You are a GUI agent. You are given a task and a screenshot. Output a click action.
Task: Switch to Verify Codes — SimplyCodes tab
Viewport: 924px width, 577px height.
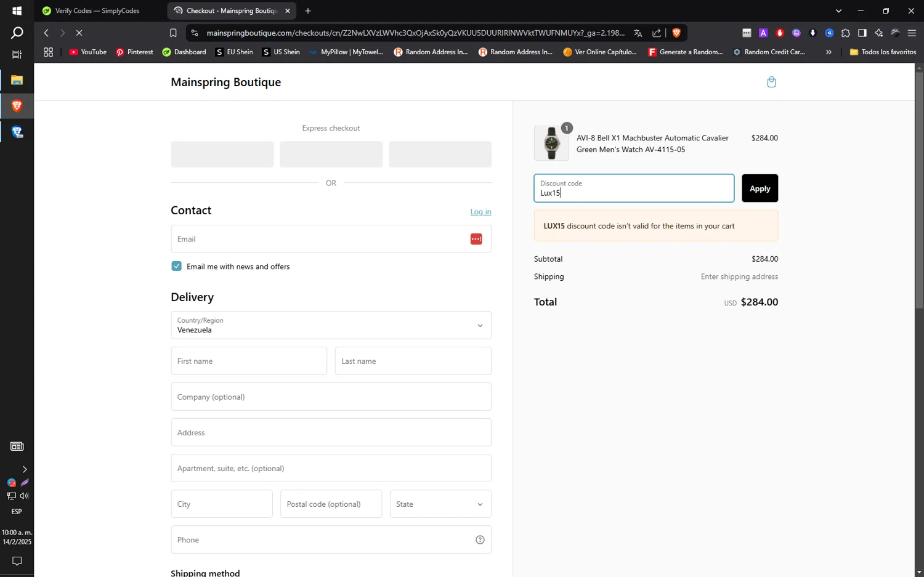click(x=97, y=10)
